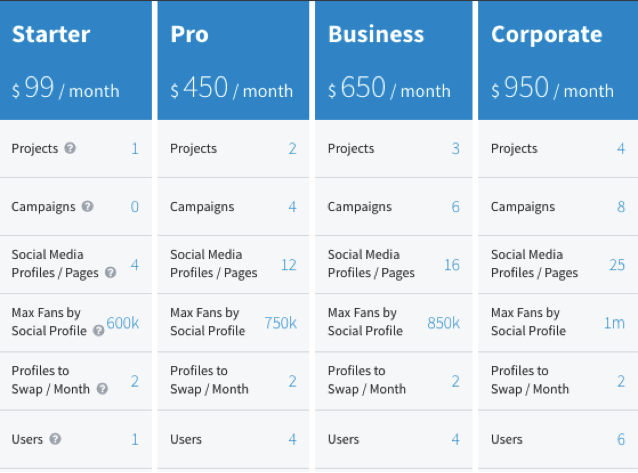Click Corporate Users value 6

(620, 439)
